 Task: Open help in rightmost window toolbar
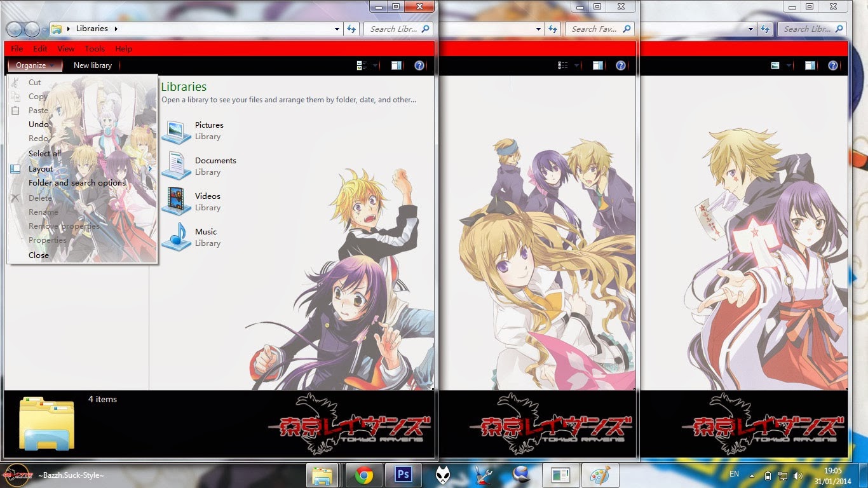[833, 65]
